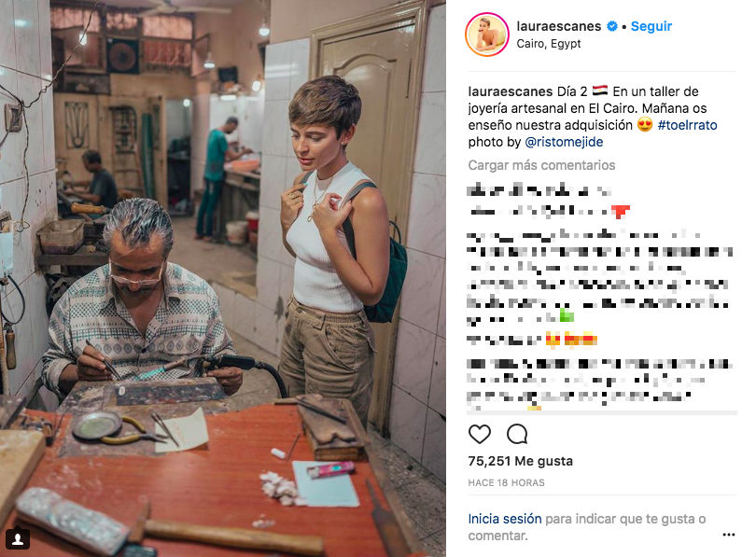Show tagged people icon on photo
Image resolution: width=756 pixels, height=557 pixels.
[x=18, y=538]
